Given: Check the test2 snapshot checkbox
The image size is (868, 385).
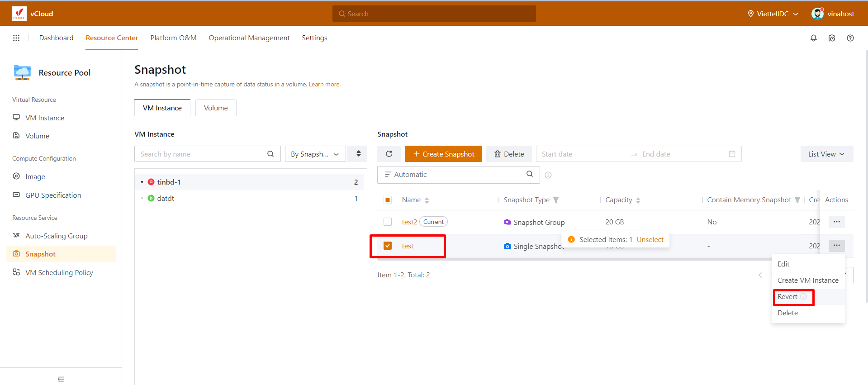Looking at the screenshot, I should pyautogui.click(x=388, y=222).
